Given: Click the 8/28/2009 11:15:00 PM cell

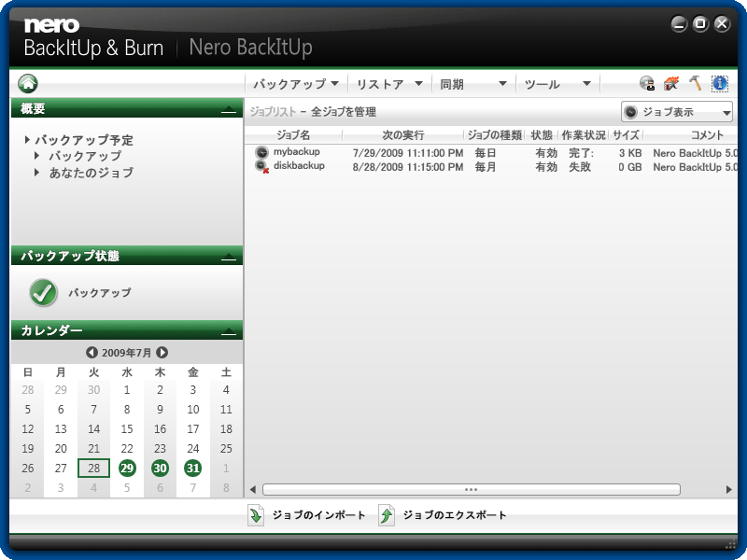Looking at the screenshot, I should [x=408, y=167].
